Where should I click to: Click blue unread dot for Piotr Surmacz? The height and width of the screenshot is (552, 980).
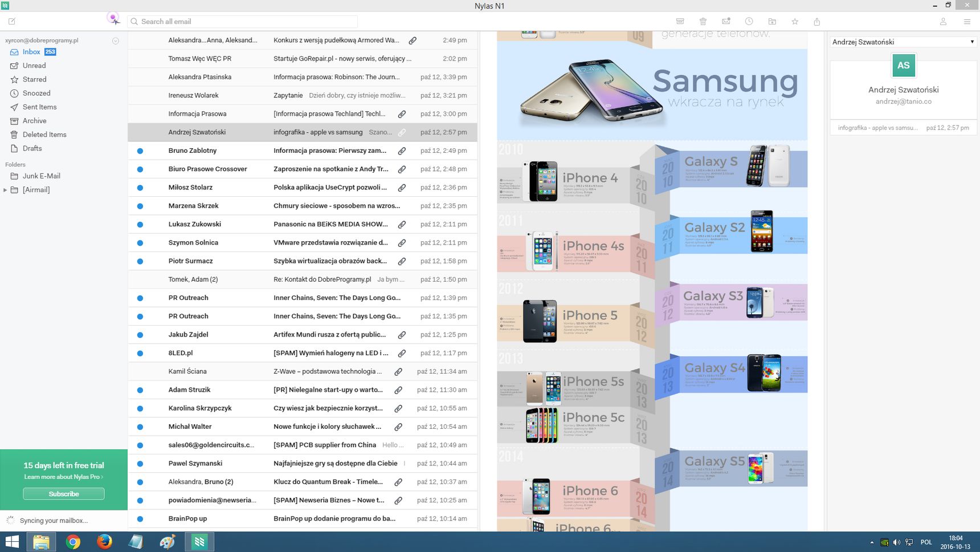pos(140,261)
